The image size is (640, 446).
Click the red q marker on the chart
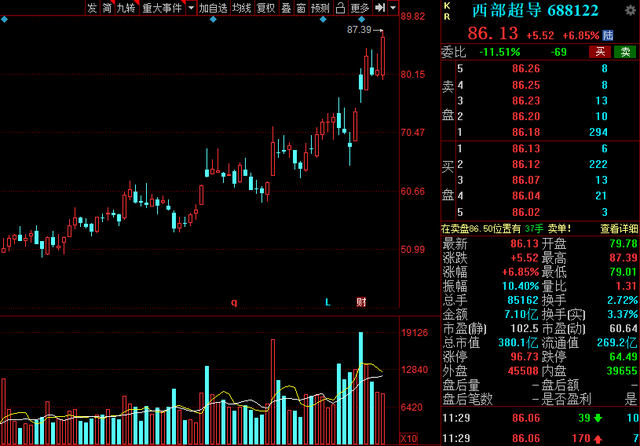[234, 302]
